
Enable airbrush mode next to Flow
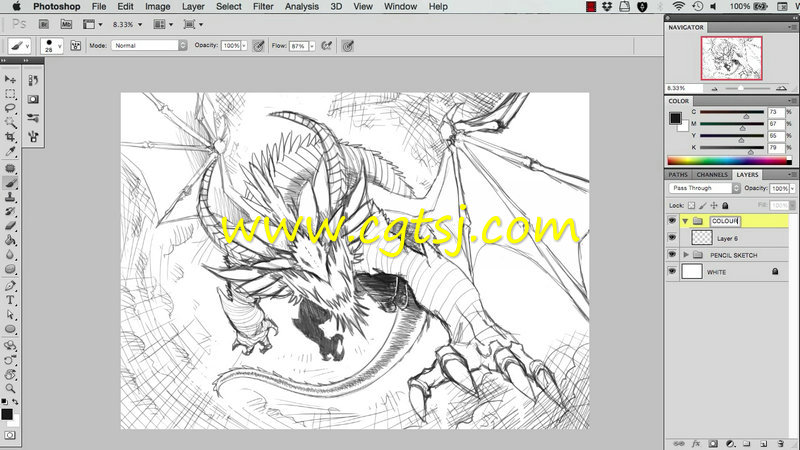[327, 46]
